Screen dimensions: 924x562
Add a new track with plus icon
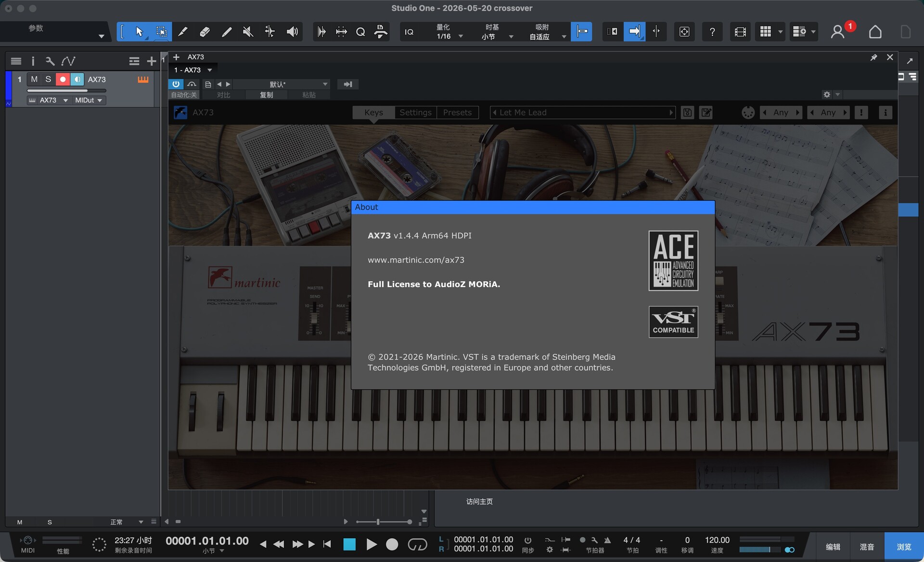click(x=151, y=61)
